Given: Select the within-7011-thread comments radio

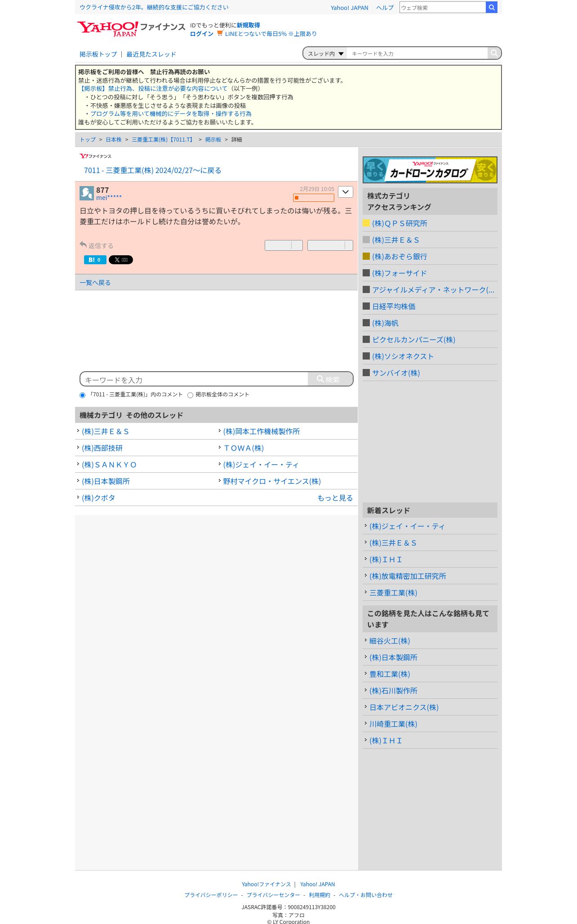Looking at the screenshot, I should coord(82,395).
